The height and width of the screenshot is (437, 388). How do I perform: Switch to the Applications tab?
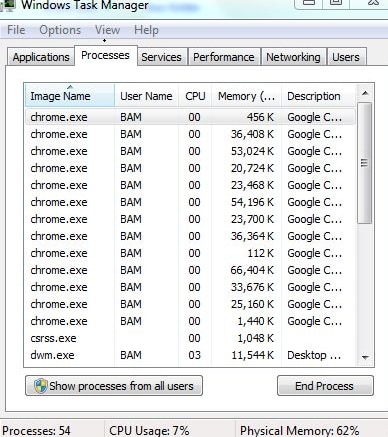41,57
